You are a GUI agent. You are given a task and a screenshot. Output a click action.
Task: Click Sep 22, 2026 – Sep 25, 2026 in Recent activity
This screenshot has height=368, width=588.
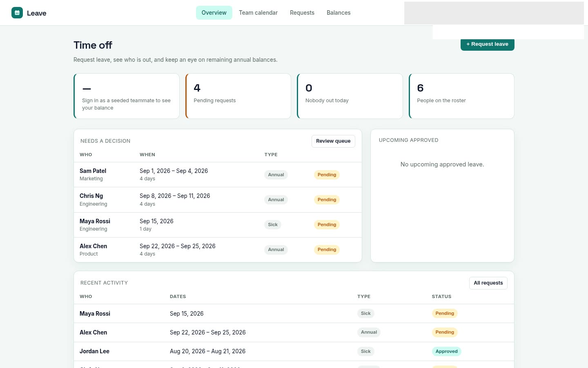[208, 332]
